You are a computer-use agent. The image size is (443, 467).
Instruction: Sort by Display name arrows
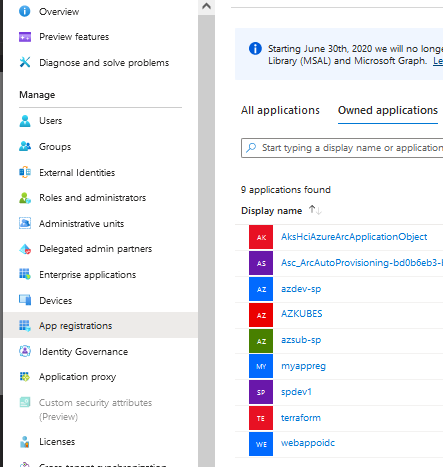click(x=315, y=210)
